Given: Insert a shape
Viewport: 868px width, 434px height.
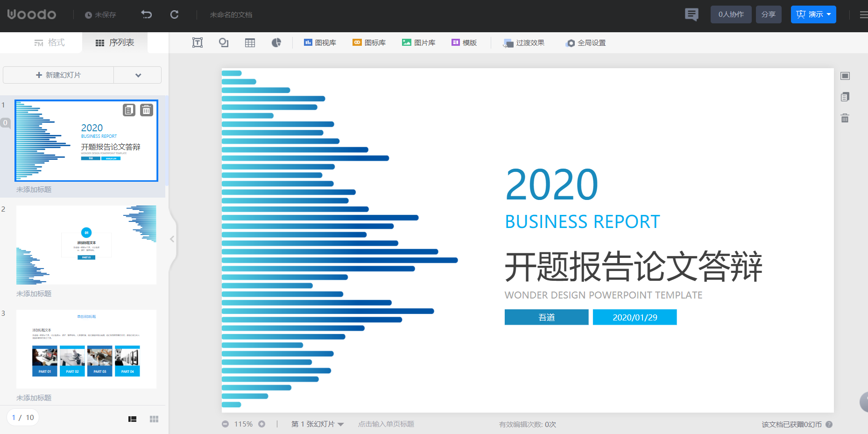Looking at the screenshot, I should coord(224,43).
